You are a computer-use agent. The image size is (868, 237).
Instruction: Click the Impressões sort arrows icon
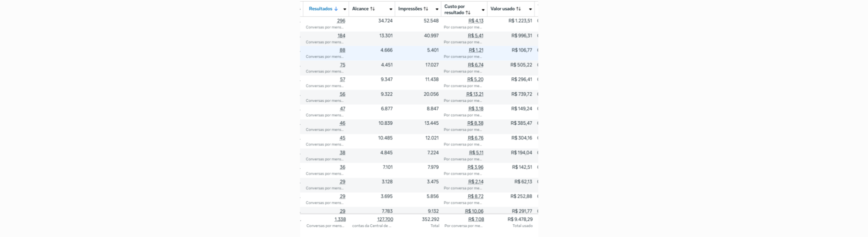click(x=426, y=9)
